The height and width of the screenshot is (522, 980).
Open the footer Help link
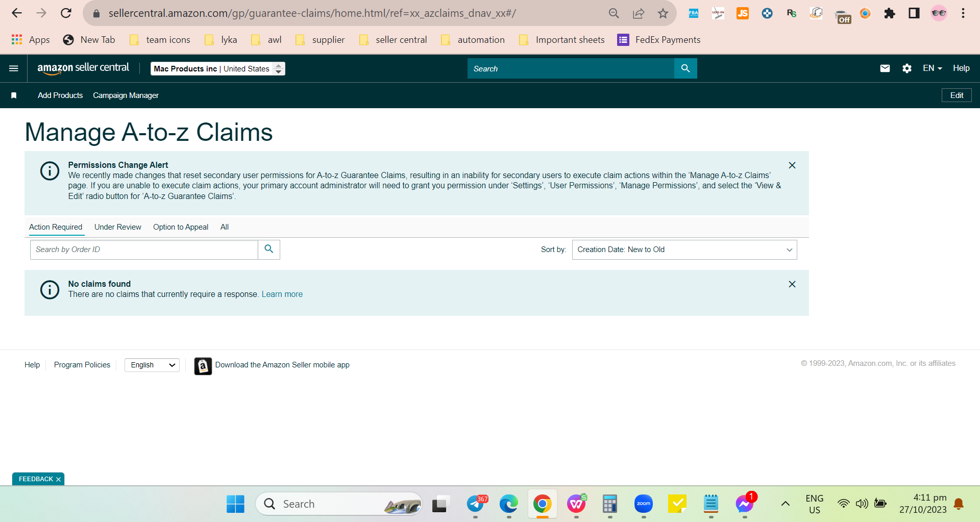click(32, 365)
